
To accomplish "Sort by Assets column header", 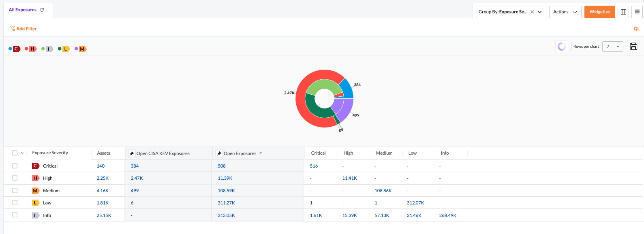I will point(103,153).
